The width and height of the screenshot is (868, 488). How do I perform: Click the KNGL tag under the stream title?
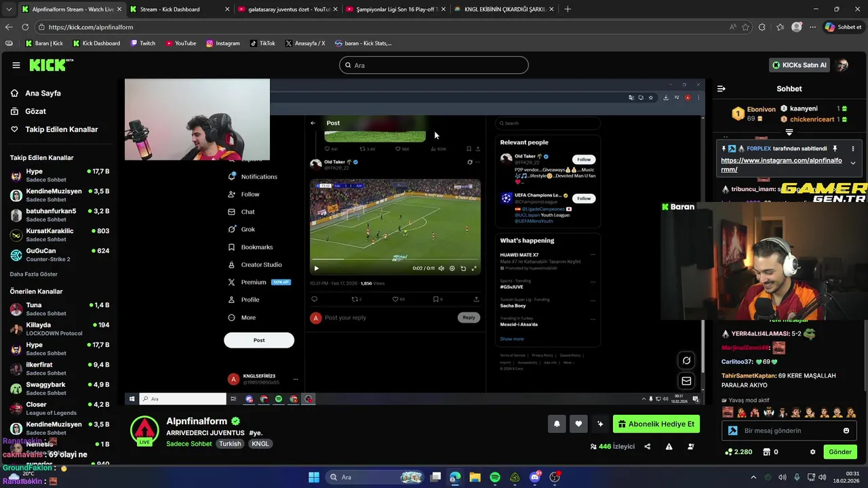tap(260, 444)
